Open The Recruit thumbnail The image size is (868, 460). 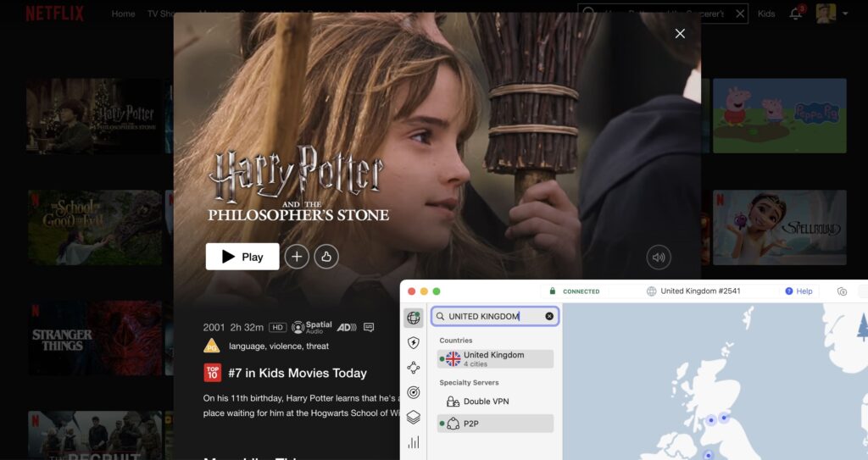[x=95, y=435]
